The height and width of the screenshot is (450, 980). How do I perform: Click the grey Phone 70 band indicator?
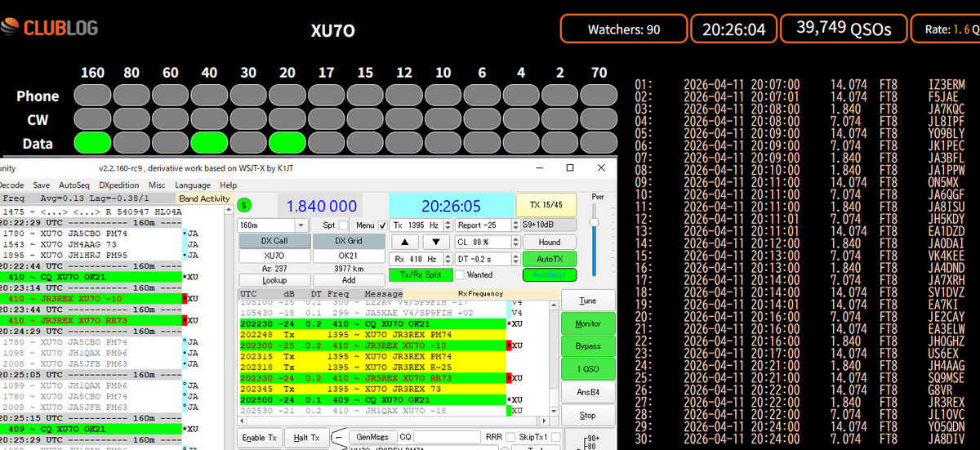599,96
